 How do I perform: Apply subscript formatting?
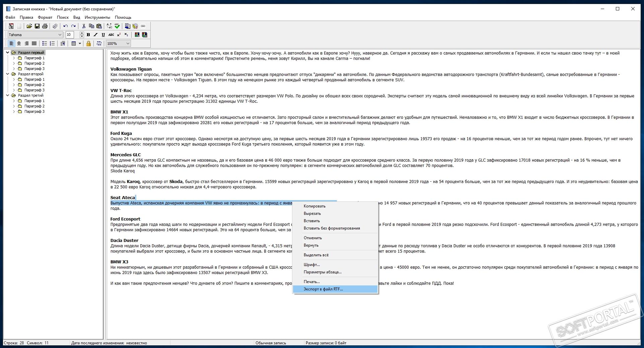(126, 34)
